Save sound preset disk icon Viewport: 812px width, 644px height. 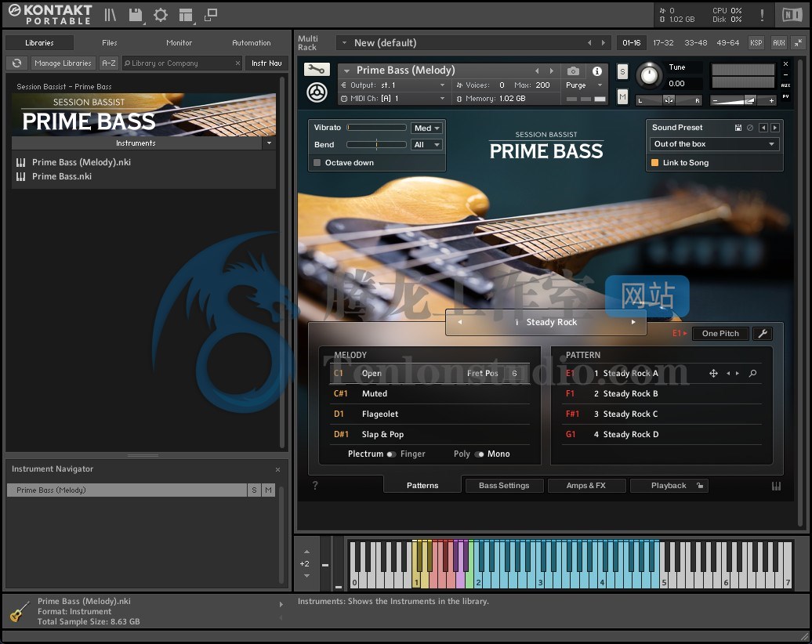coord(738,128)
